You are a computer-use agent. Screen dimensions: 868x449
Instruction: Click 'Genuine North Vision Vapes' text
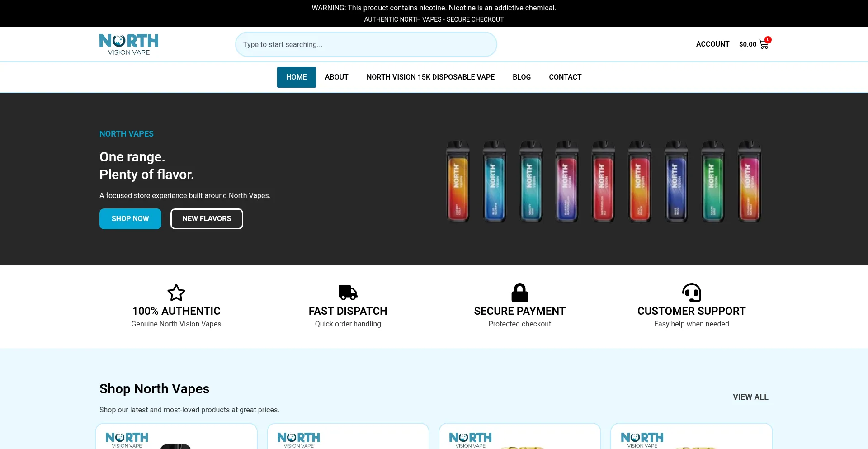pyautogui.click(x=176, y=324)
